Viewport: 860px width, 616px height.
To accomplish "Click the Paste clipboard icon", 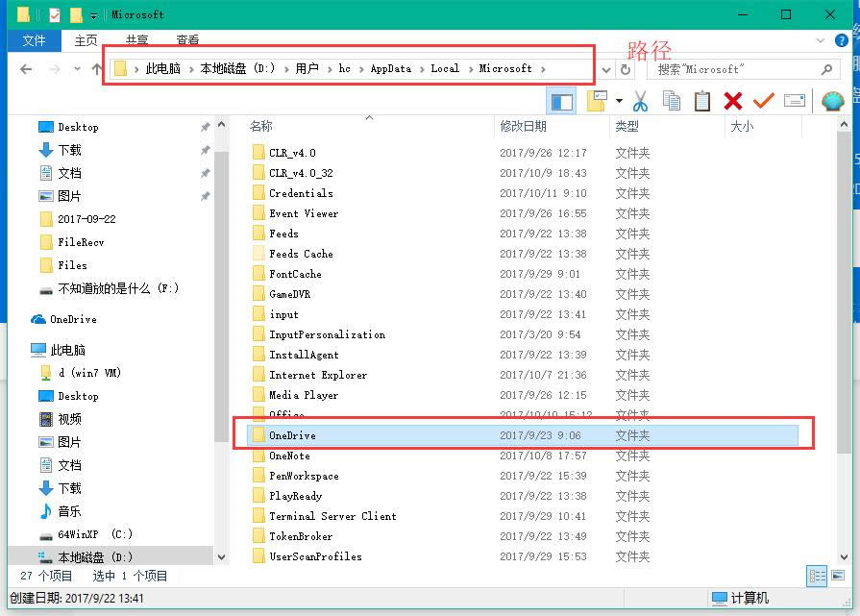I will click(x=702, y=100).
